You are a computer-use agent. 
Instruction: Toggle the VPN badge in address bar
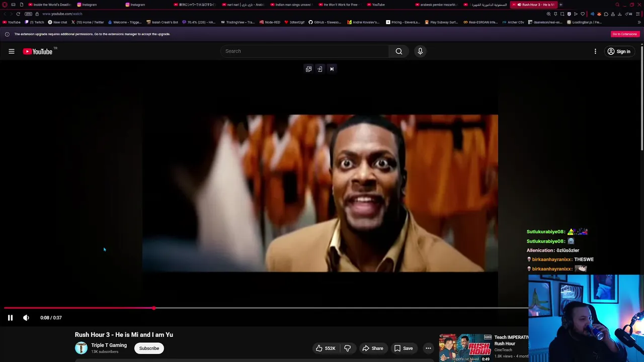(28, 14)
